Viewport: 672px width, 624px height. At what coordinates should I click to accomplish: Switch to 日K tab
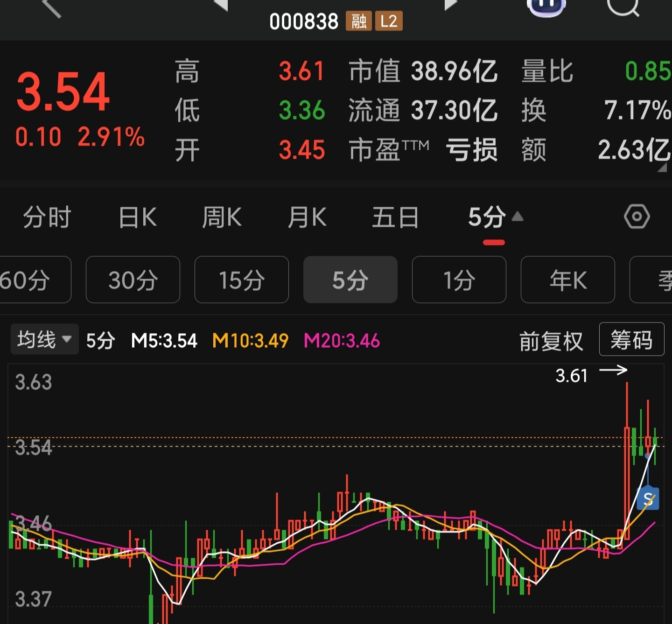[x=138, y=217]
